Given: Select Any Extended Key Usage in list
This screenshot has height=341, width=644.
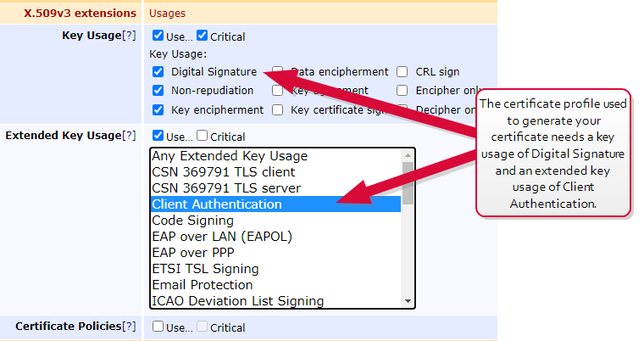Looking at the screenshot, I should tap(229, 156).
